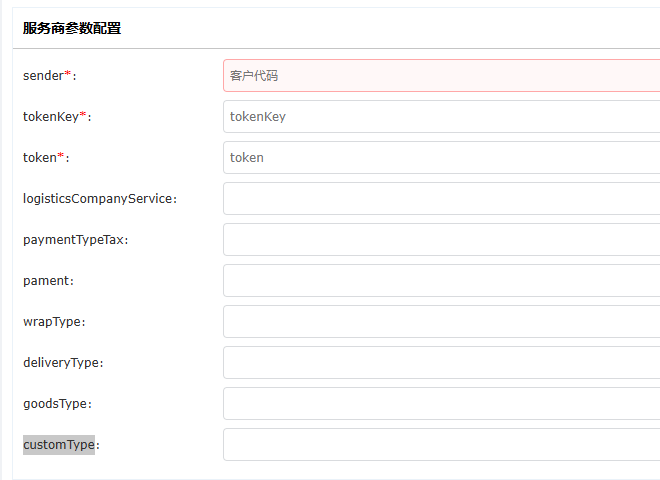Select the pament label text
The height and width of the screenshot is (480, 660).
(x=48, y=280)
